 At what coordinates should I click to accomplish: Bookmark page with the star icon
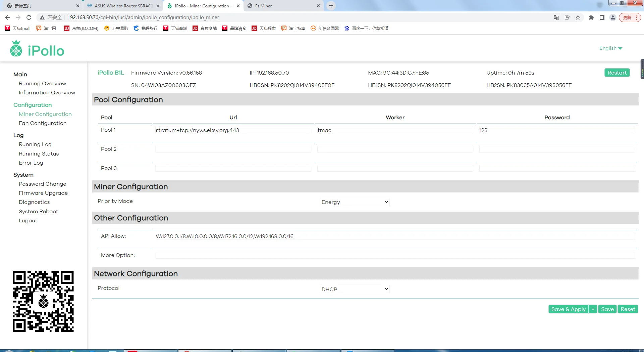[x=578, y=17]
